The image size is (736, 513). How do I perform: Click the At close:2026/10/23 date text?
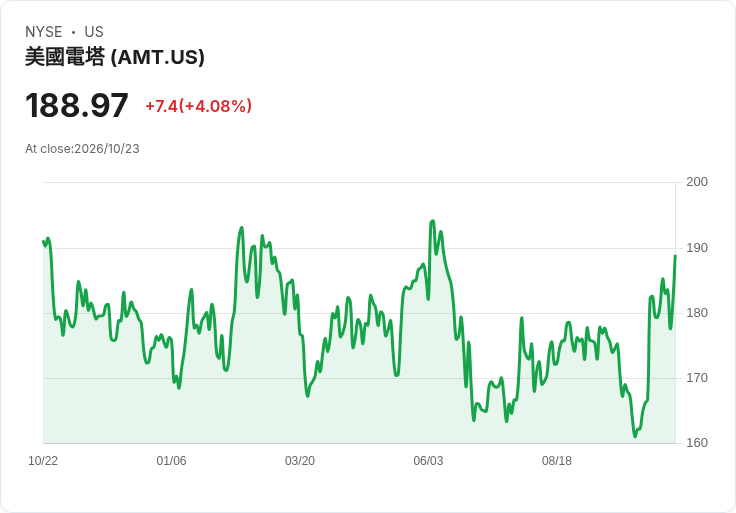(x=82, y=149)
